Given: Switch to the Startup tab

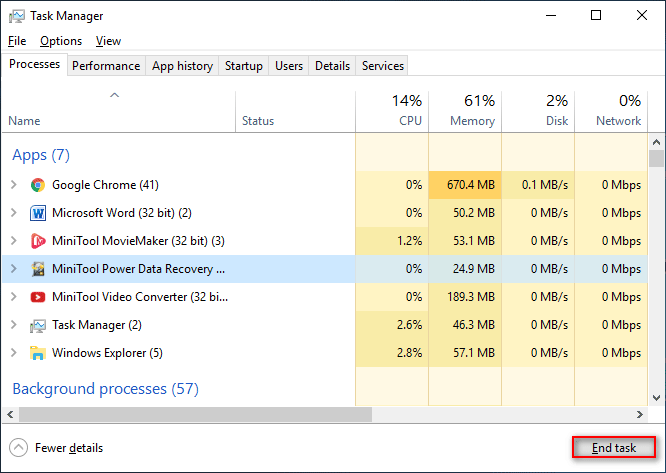Looking at the screenshot, I should point(244,66).
